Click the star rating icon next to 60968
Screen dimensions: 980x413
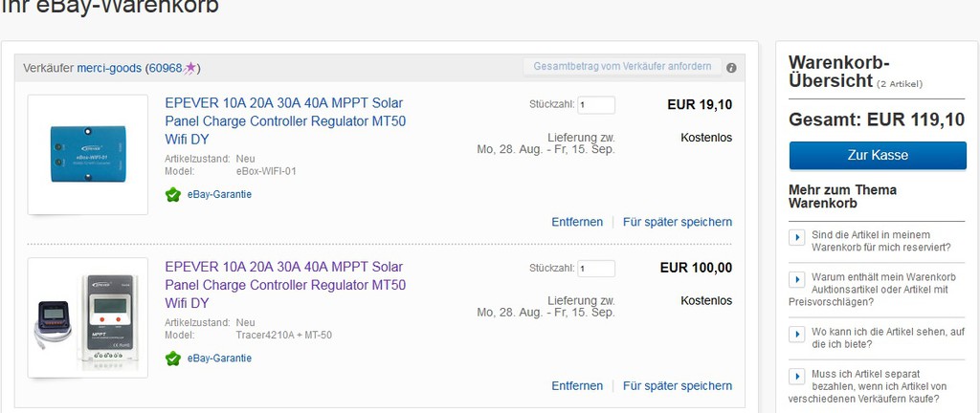click(190, 68)
